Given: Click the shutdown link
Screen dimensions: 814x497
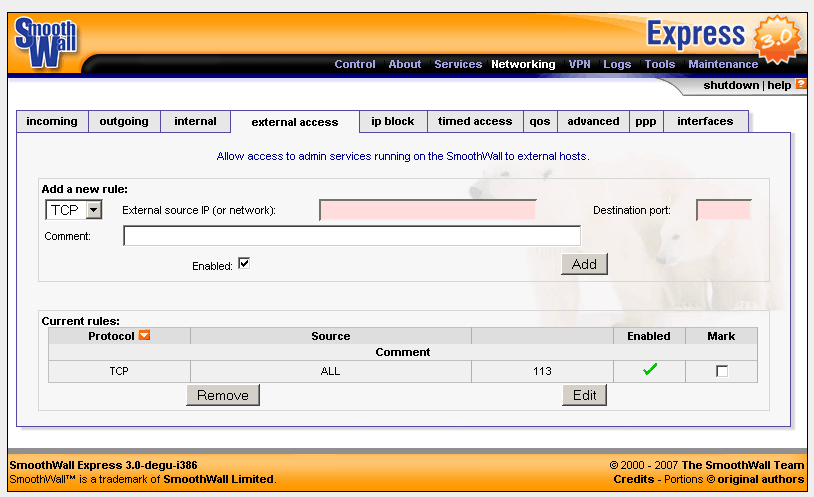Looking at the screenshot, I should click(x=731, y=85).
